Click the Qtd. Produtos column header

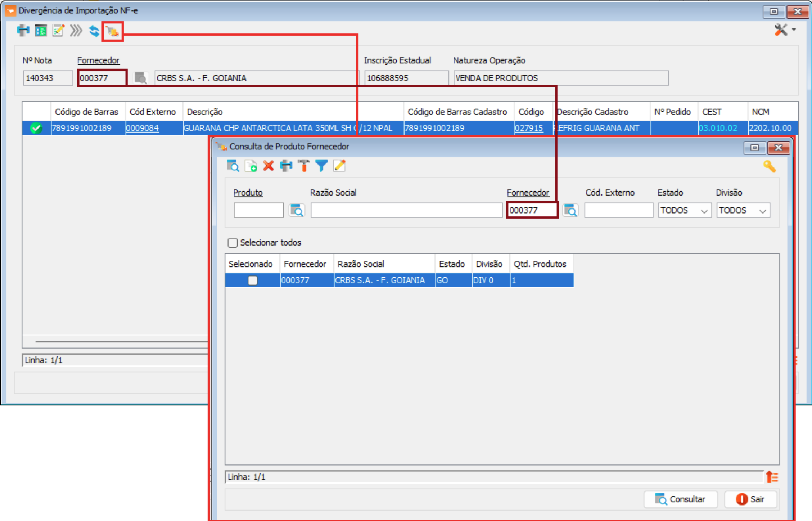(x=540, y=264)
